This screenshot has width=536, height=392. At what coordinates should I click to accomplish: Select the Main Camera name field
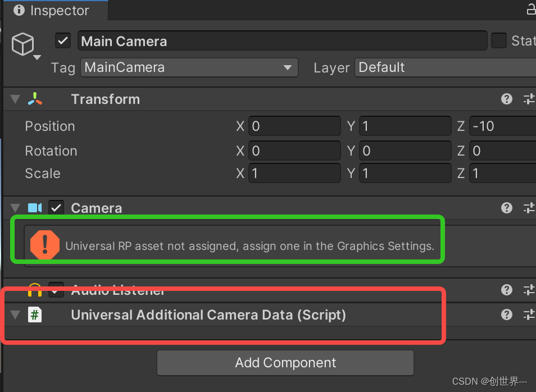281,40
